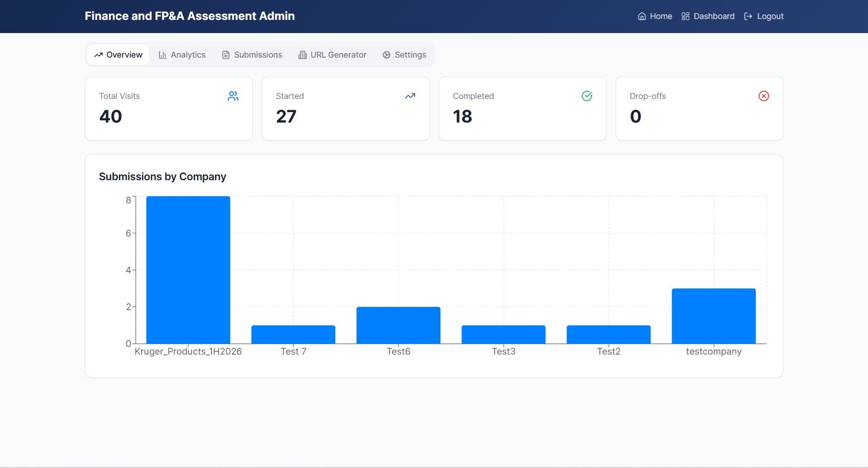Click the Test3 axis label

[503, 351]
